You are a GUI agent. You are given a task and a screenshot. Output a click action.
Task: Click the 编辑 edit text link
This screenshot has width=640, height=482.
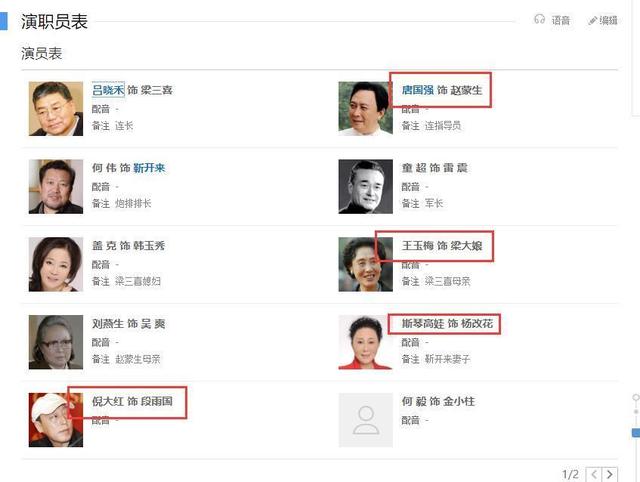[x=609, y=20]
